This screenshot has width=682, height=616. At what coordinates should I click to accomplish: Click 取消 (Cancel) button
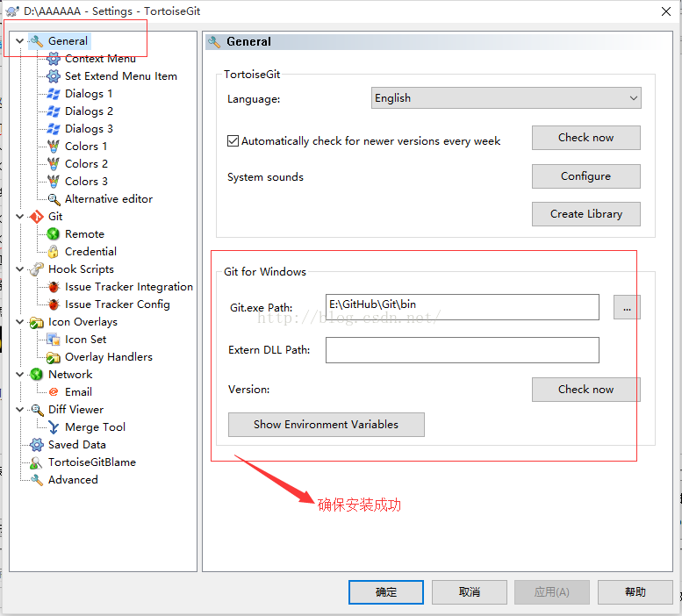click(x=470, y=592)
